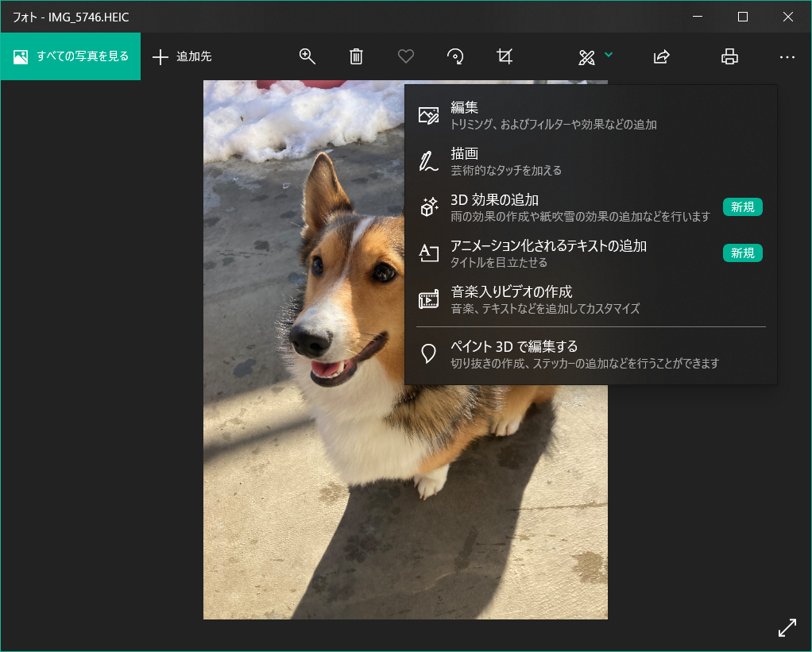
Task: Open the crop tool icon
Action: pos(505,56)
